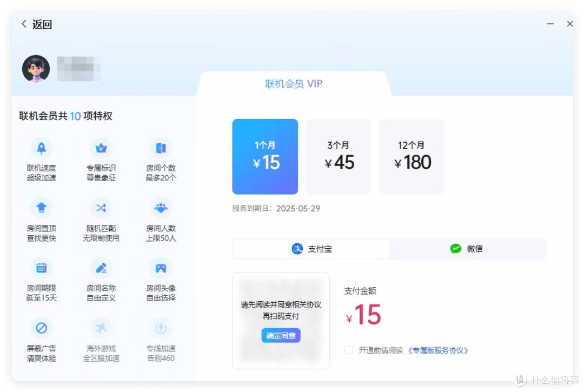The height and width of the screenshot is (392, 584).
Task: Select the 房间置顶 up-arrow icon
Action: [x=41, y=208]
